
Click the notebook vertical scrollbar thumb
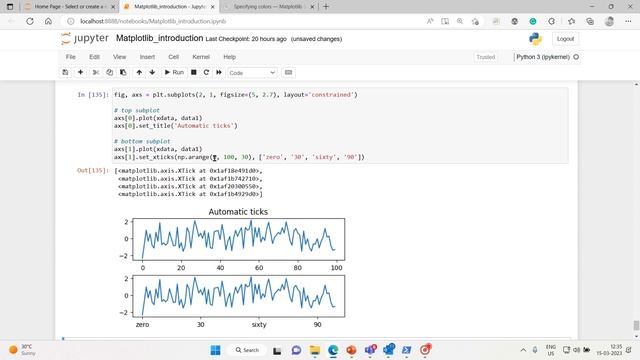tap(636, 325)
